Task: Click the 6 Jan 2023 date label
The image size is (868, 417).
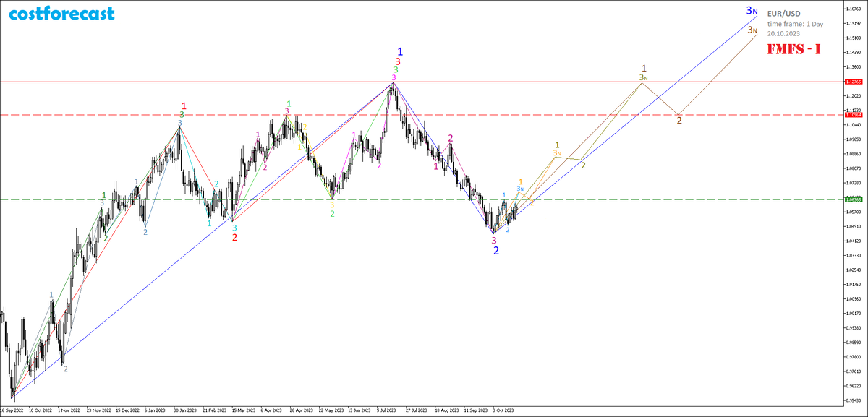Action: pos(155,410)
